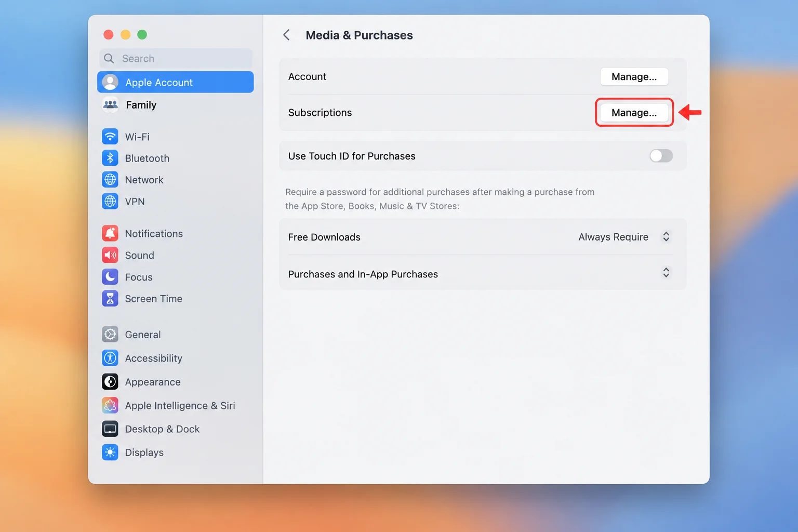Enable Use Touch ID for Purchases switch
The height and width of the screenshot is (532, 798).
point(661,156)
